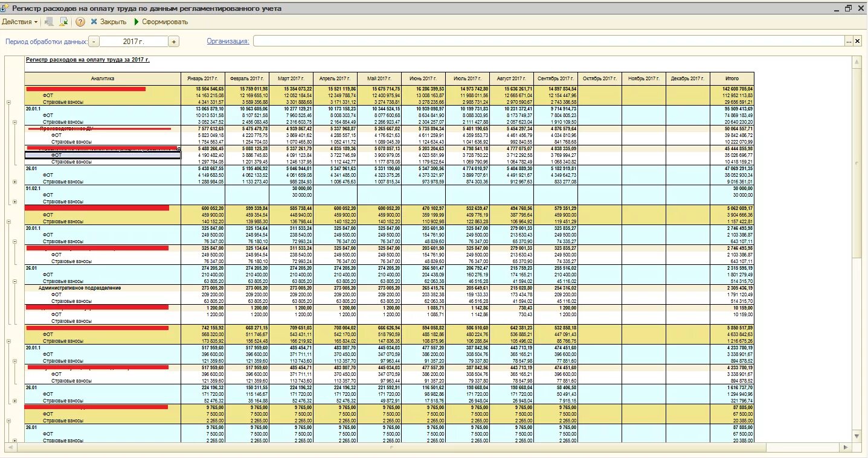The image size is (868, 458).
Task: Collapse the group beside the 4 341 331,57 row
Action: pyautogui.click(x=8, y=102)
